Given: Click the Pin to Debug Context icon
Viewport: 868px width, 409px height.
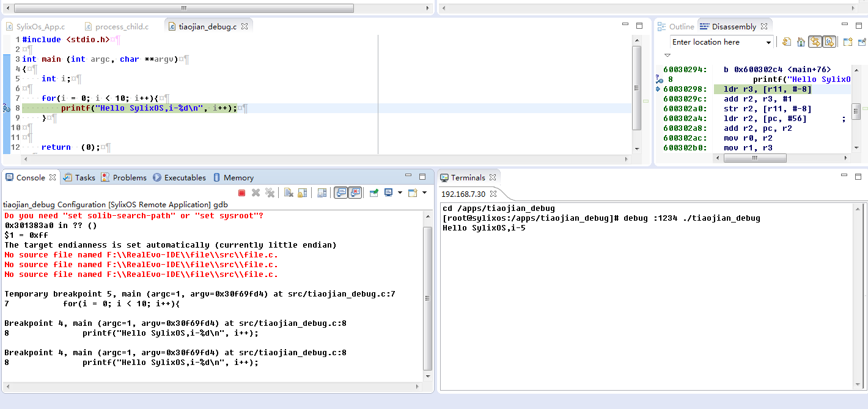Looking at the screenshot, I should point(862,42).
